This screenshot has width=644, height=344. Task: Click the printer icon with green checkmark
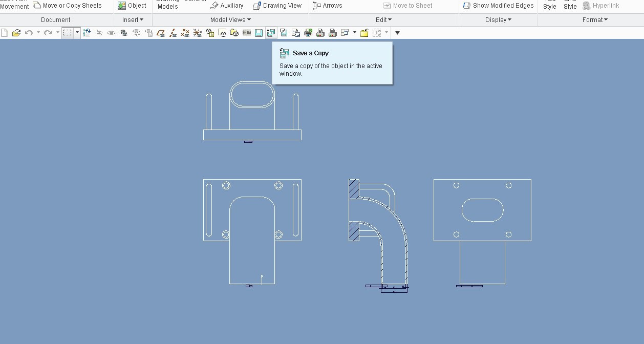[308, 33]
